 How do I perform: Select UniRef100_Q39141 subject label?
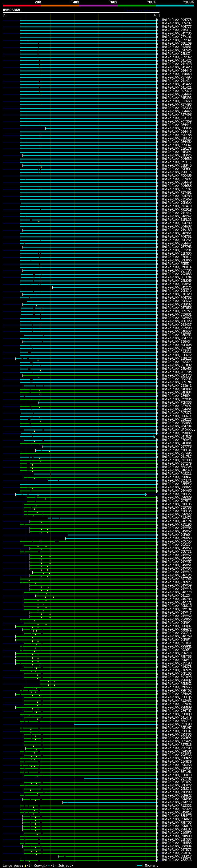click(x=177, y=40)
